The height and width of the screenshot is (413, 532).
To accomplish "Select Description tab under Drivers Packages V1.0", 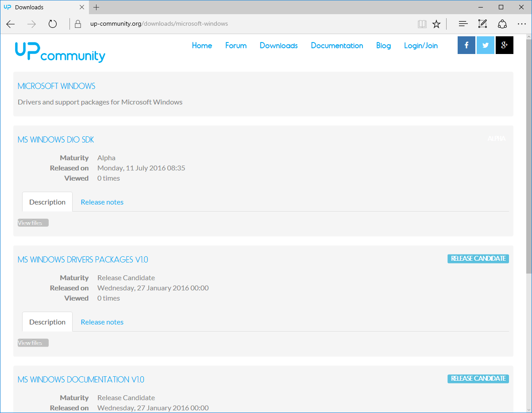I will point(47,322).
